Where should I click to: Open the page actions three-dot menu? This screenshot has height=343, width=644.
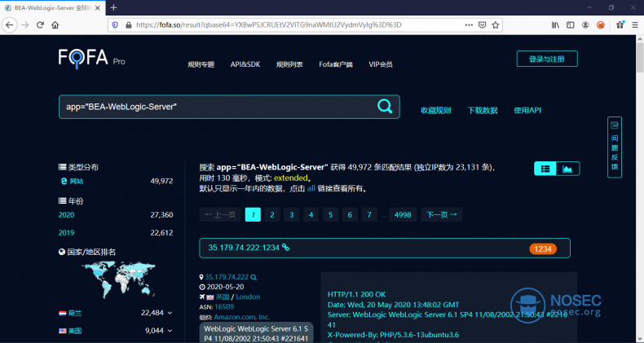click(x=469, y=25)
